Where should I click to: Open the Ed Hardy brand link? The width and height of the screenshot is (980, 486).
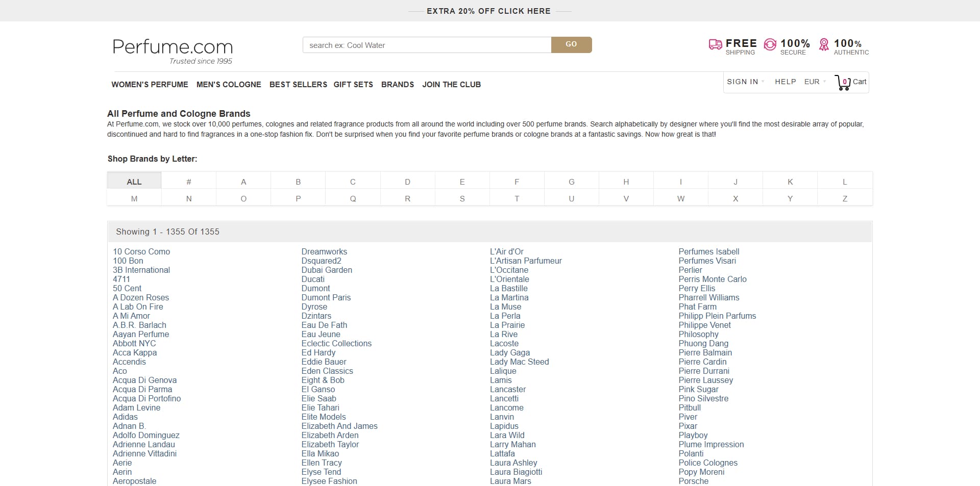pyautogui.click(x=318, y=352)
